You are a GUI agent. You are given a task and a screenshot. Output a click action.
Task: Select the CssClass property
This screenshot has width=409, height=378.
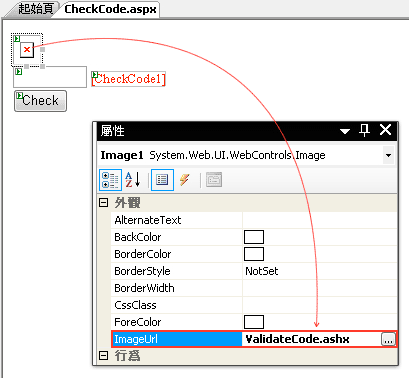tap(135, 305)
